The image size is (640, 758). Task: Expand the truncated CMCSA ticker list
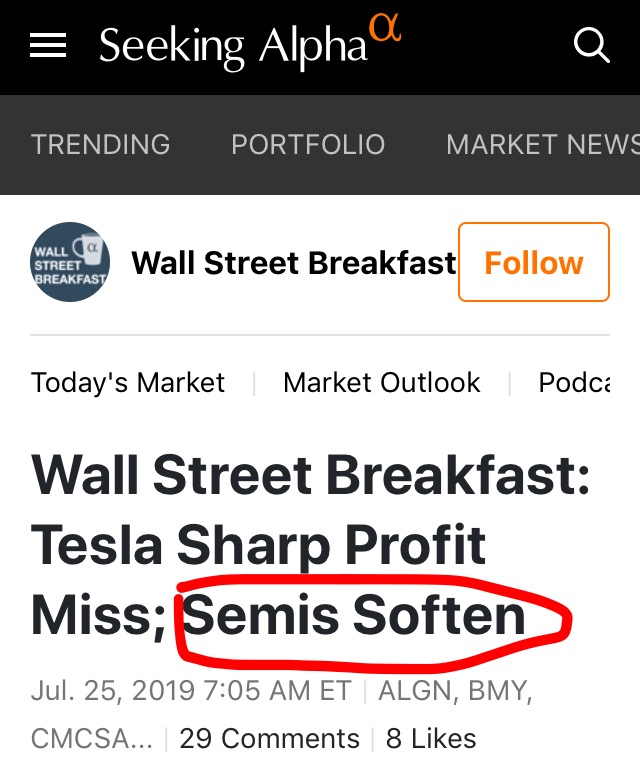click(x=92, y=739)
